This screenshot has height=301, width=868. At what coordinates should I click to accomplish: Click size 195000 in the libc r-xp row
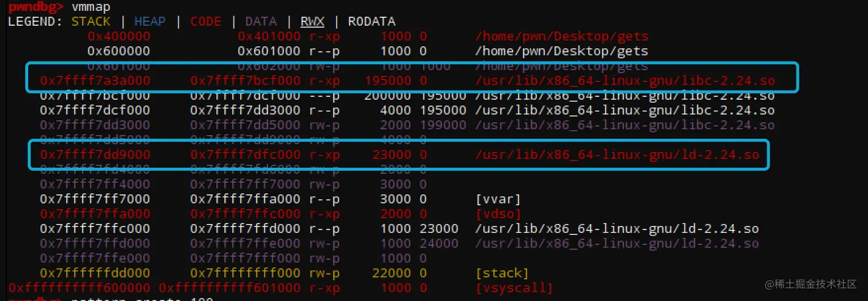pos(388,81)
